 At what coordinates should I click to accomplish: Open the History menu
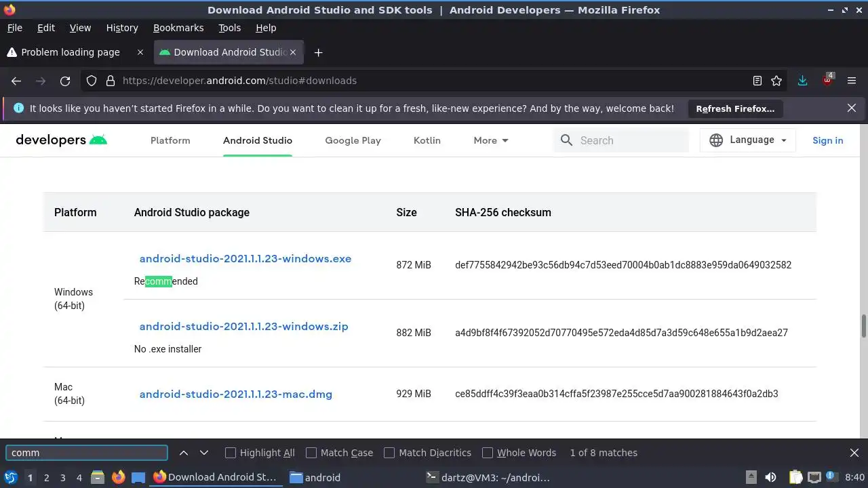pyautogui.click(x=122, y=28)
